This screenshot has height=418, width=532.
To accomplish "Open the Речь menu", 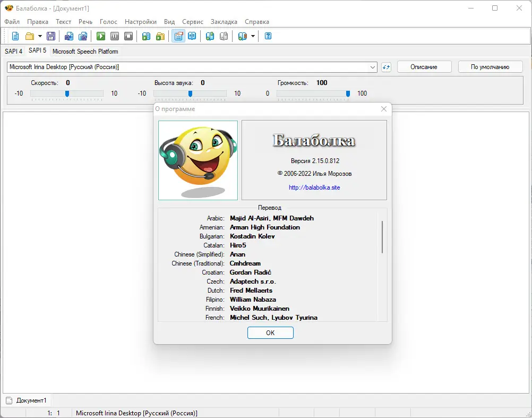I will click(x=85, y=22).
